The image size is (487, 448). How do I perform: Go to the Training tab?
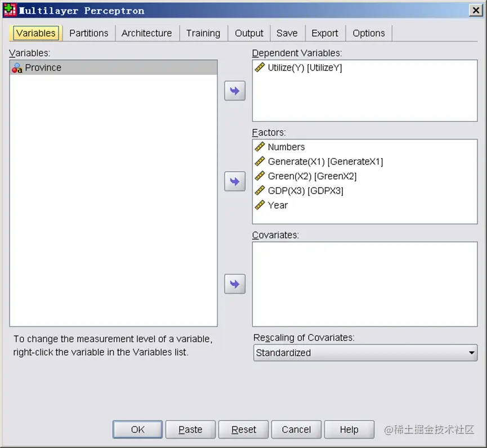203,33
